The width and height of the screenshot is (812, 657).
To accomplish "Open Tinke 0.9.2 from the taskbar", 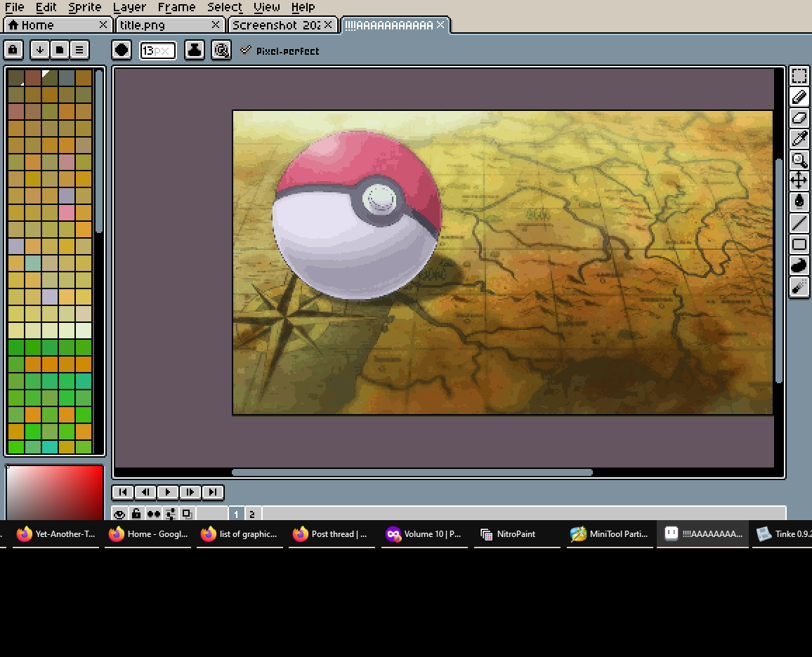I will (783, 534).
